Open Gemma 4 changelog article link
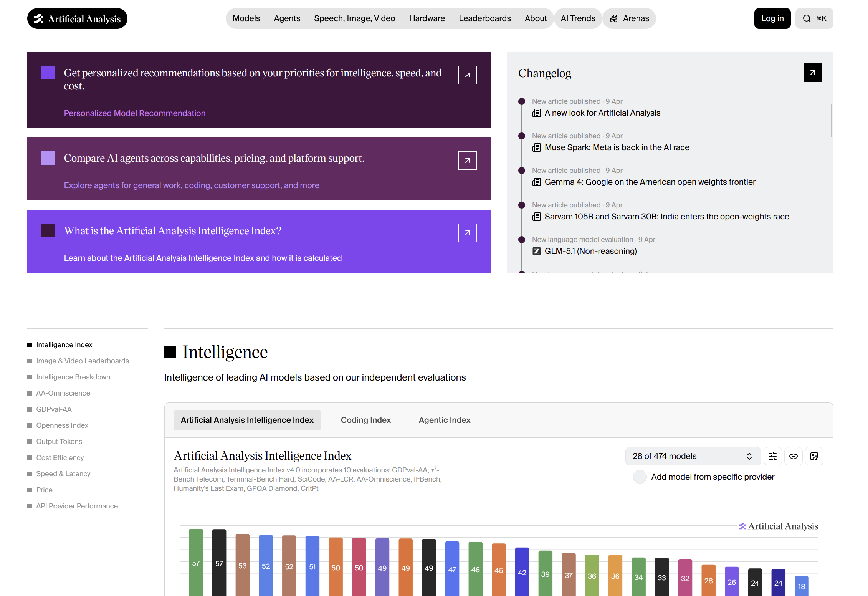868x596 pixels. pyautogui.click(x=650, y=182)
